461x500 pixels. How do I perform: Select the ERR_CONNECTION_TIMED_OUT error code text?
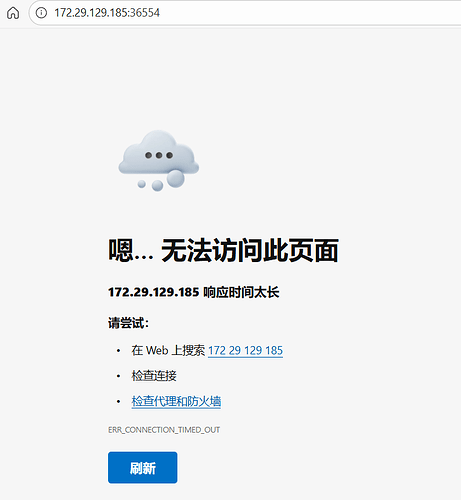(x=164, y=430)
